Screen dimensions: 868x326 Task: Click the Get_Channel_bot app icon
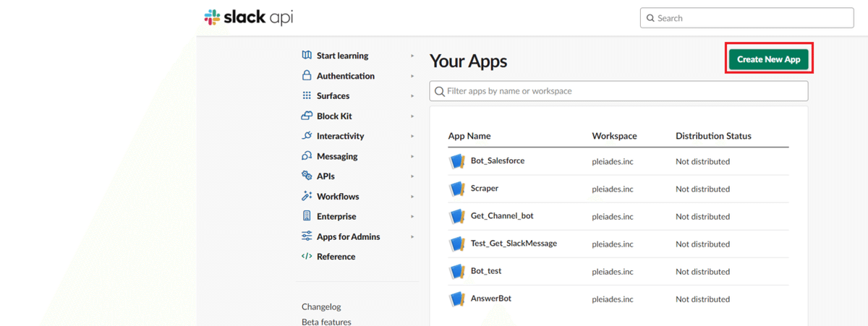(x=456, y=216)
